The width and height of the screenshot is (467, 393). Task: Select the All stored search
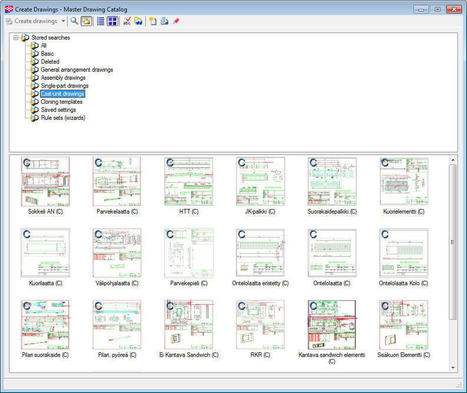coord(43,46)
